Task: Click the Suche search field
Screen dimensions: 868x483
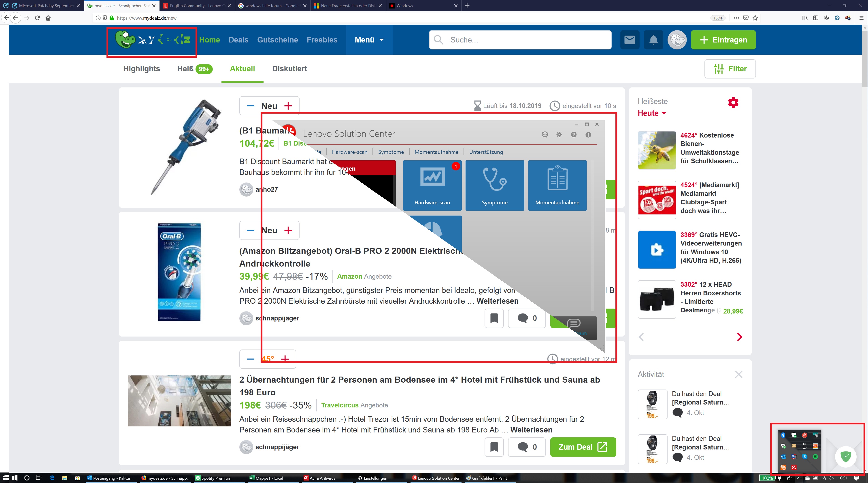Action: pyautogui.click(x=526, y=40)
